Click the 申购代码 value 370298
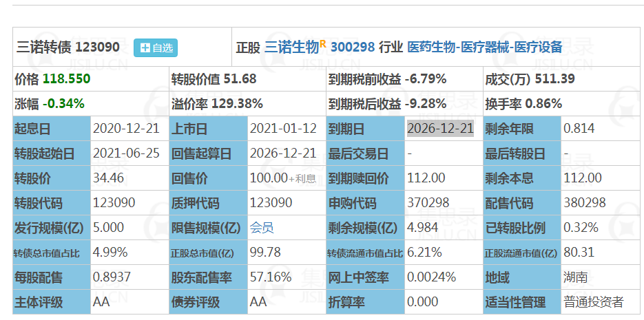Viewport: 644px width, 320px height. [428, 202]
